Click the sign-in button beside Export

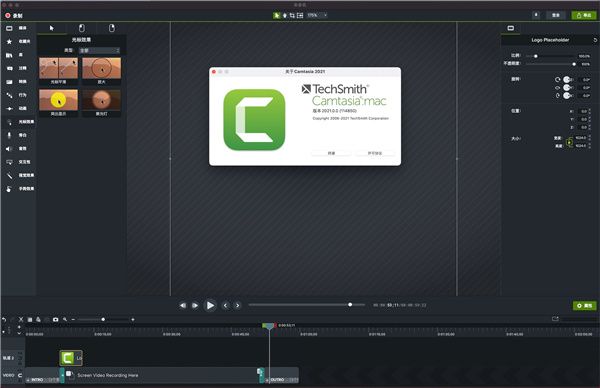556,15
